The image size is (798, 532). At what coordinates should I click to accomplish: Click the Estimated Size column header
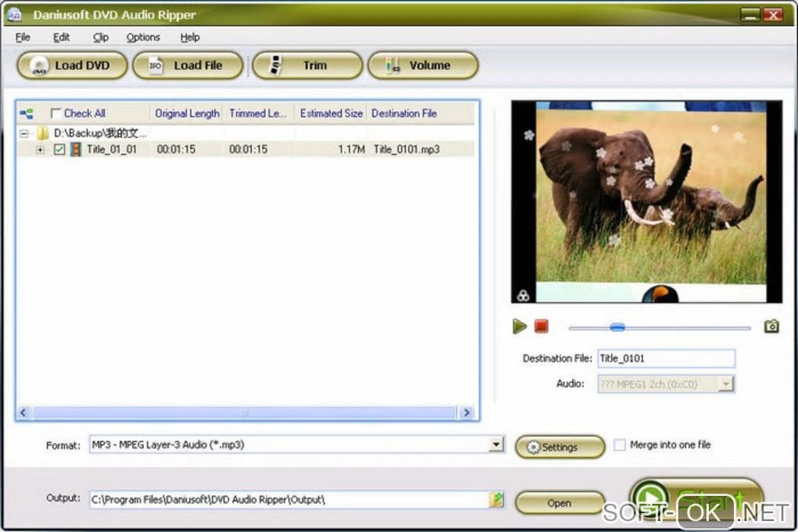[331, 113]
